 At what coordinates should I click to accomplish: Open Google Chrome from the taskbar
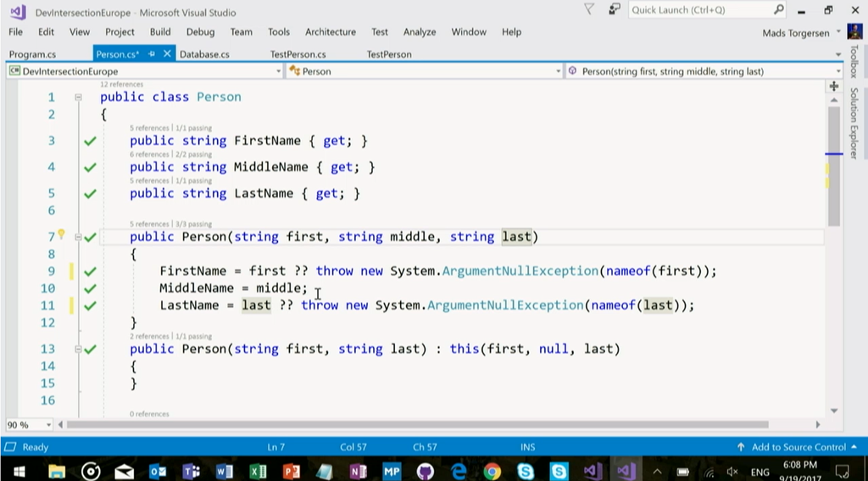(492, 471)
